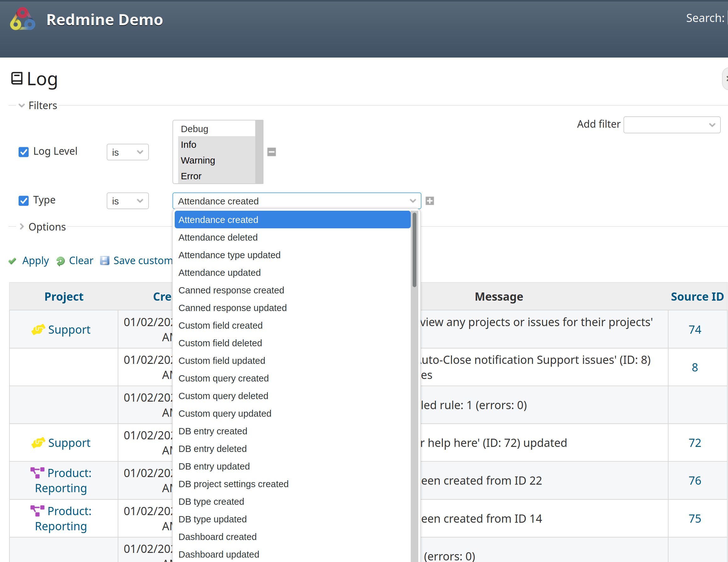The height and width of the screenshot is (562, 728).
Task: Choose Attendance updated option
Action: tap(292, 272)
